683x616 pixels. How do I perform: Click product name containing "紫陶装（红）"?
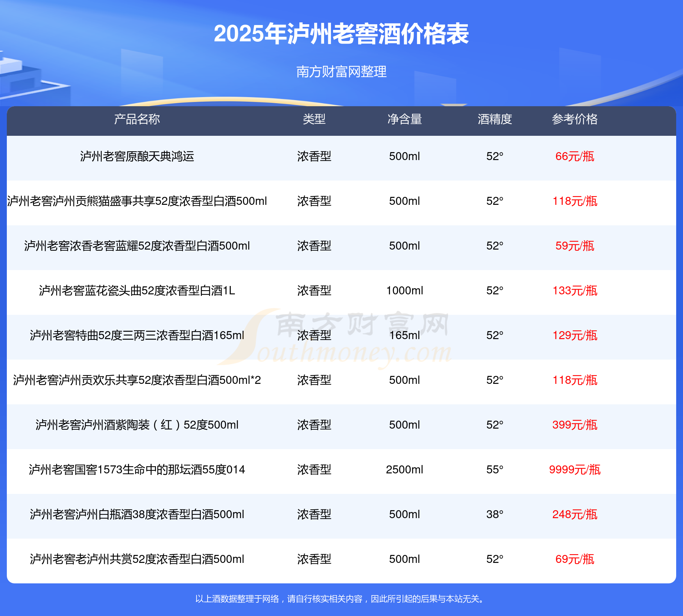click(137, 425)
